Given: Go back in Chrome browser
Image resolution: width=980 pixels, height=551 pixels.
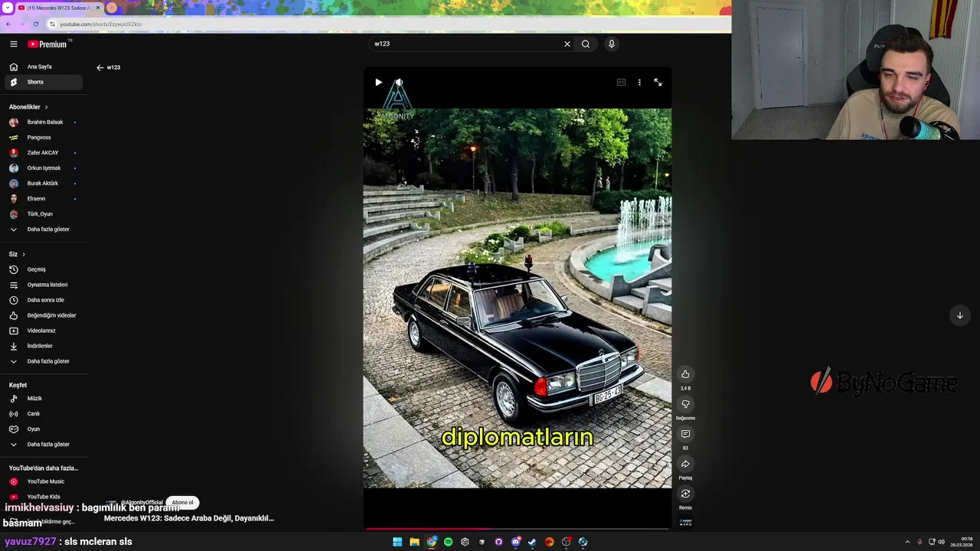Looking at the screenshot, I should [8, 24].
